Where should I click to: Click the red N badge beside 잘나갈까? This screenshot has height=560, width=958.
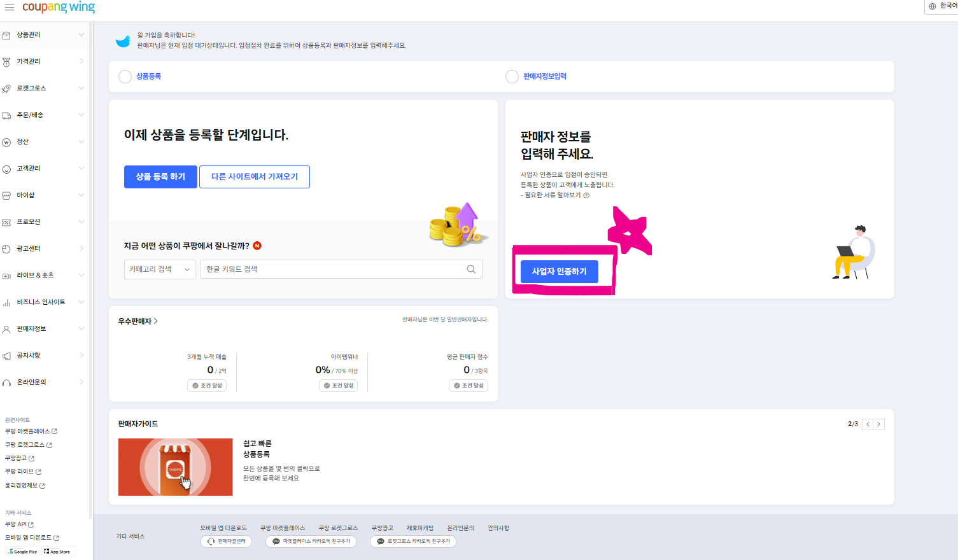click(x=257, y=246)
